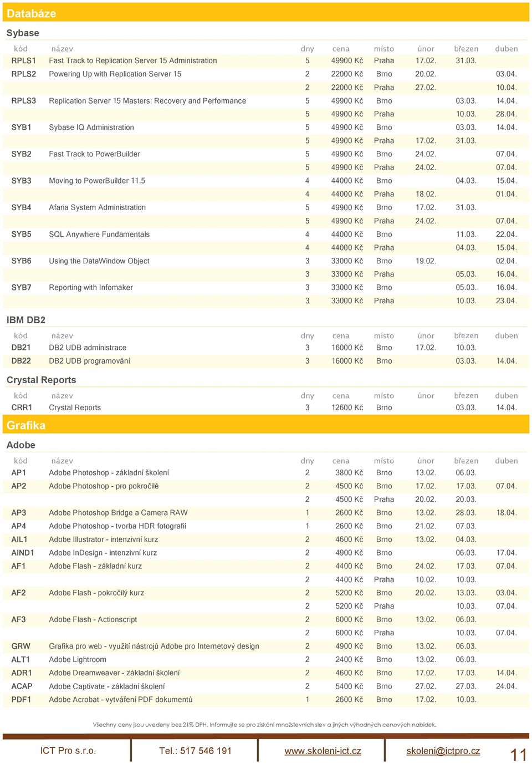Click the 3800 Kč price for AP1
This screenshot has height=764, width=532.
tap(349, 473)
